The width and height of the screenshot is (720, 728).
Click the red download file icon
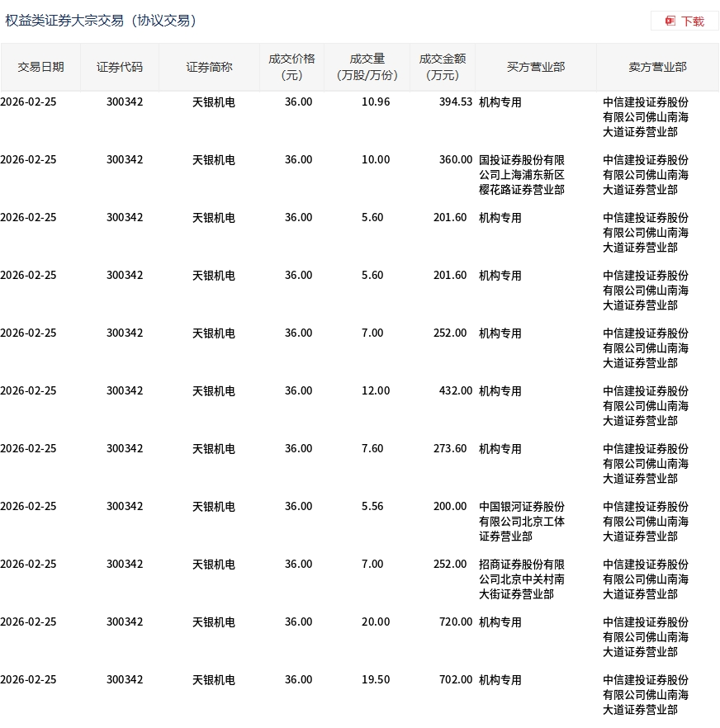coord(670,21)
